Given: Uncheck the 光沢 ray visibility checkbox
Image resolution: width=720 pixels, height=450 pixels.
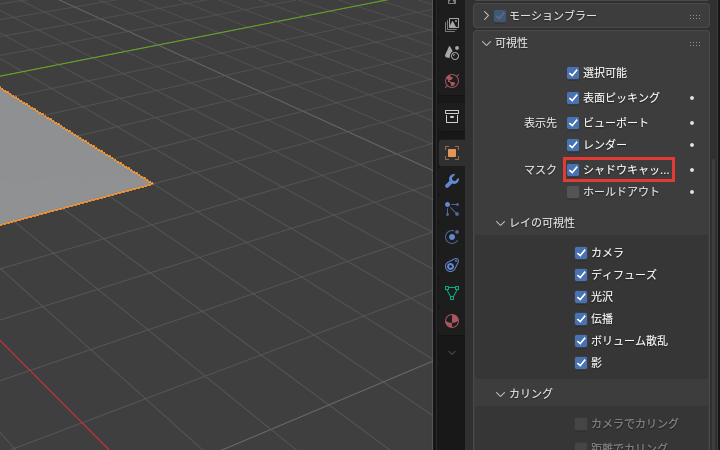Looking at the screenshot, I should click(581, 297).
